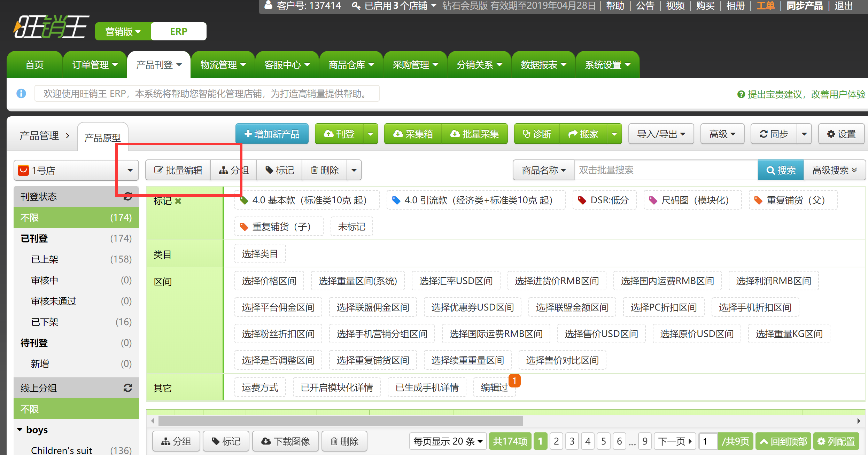The height and width of the screenshot is (455, 868).
Task: Click 提出宝贵建议 feedback link
Action: [x=802, y=94]
